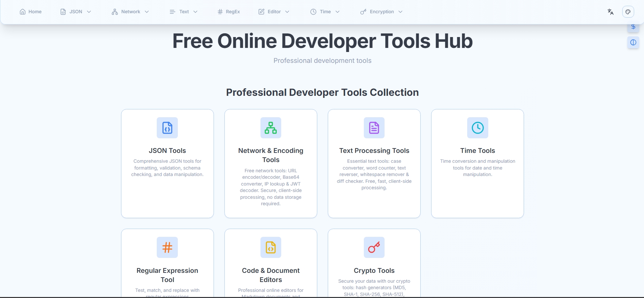644x298 pixels.
Task: Open the Encryption label in the navbar
Action: click(x=382, y=12)
